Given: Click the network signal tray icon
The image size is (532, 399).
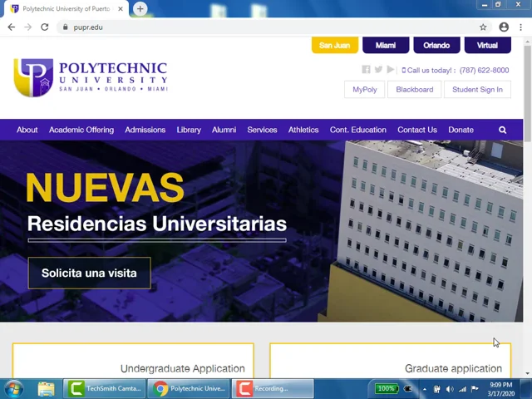Looking at the screenshot, I should (462, 389).
